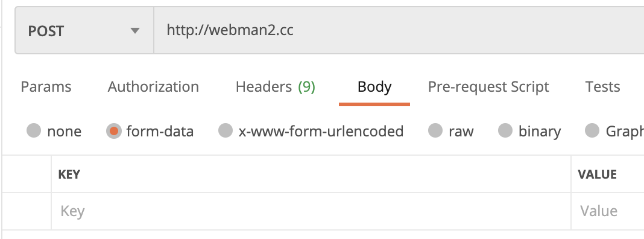The height and width of the screenshot is (239, 644).
Task: Select the form-data radio button
Action: click(114, 131)
